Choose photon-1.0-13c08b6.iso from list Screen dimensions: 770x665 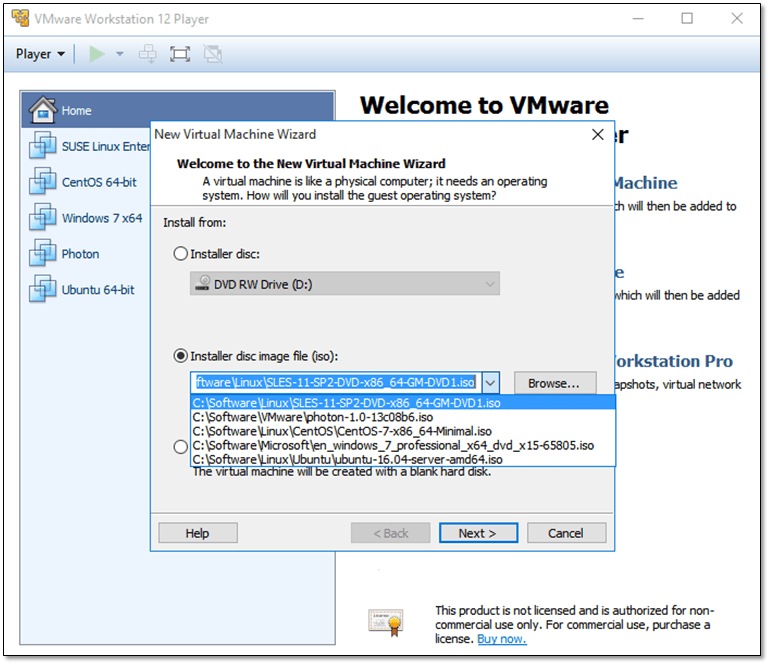pyautogui.click(x=403, y=417)
